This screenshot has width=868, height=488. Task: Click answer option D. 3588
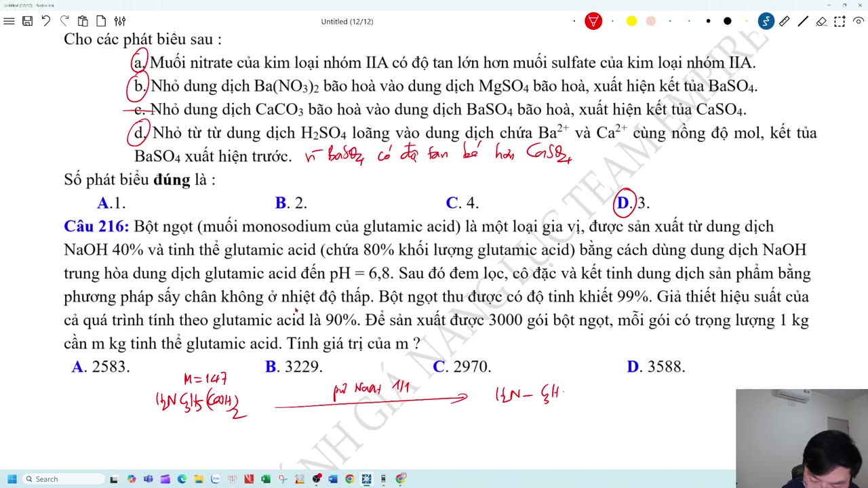tap(656, 367)
